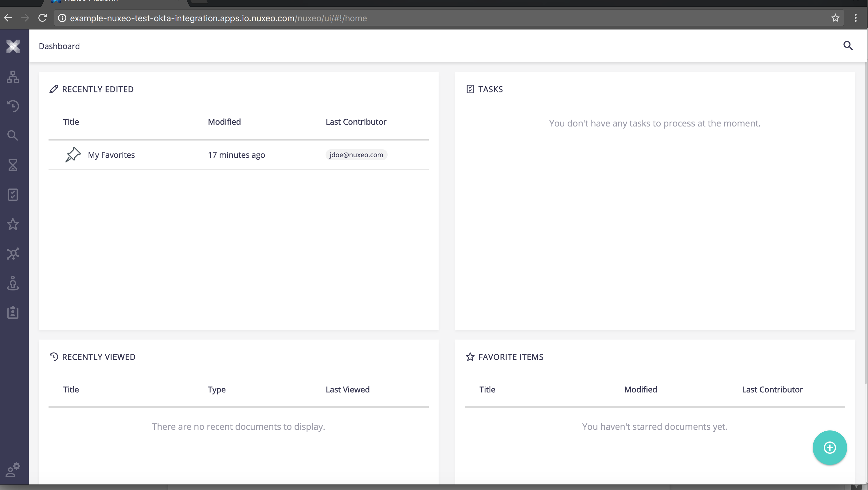Click the Type column header
The image size is (868, 490).
(x=216, y=390)
